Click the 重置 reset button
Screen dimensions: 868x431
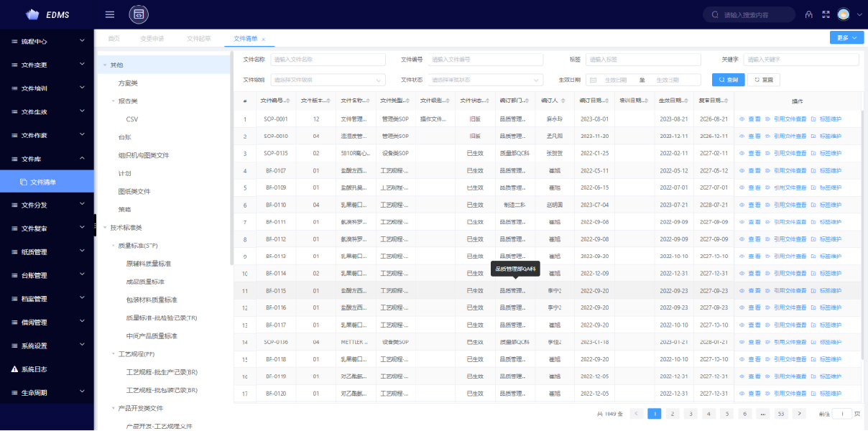point(763,80)
